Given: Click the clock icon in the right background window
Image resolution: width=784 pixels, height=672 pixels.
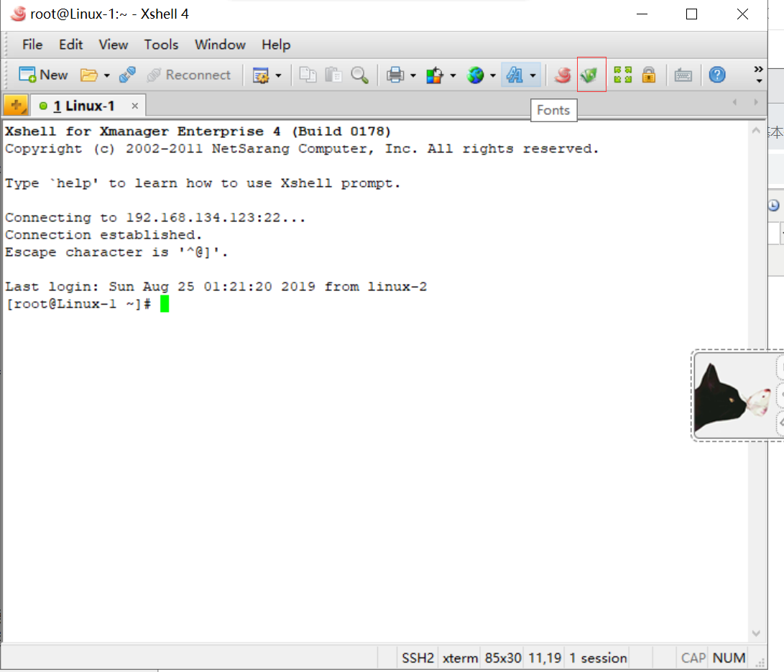Looking at the screenshot, I should (x=773, y=205).
